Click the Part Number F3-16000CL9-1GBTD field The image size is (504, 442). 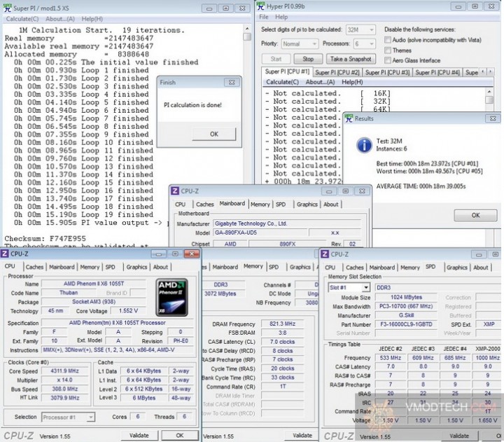pyautogui.click(x=406, y=324)
